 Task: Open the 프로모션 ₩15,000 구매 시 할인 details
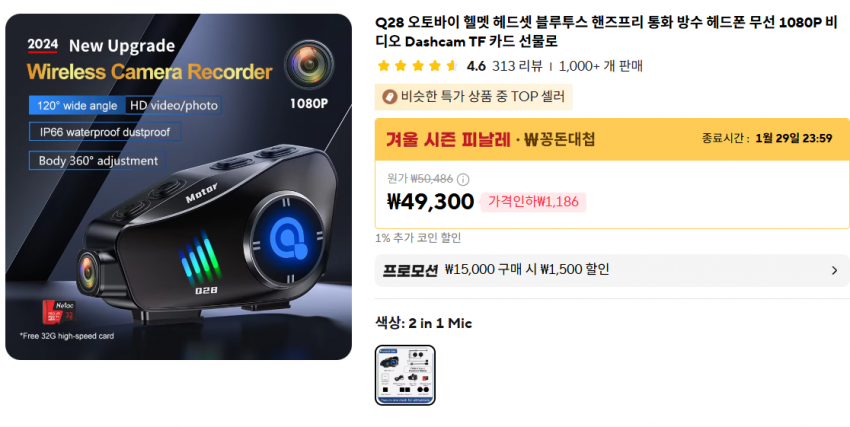tap(612, 270)
